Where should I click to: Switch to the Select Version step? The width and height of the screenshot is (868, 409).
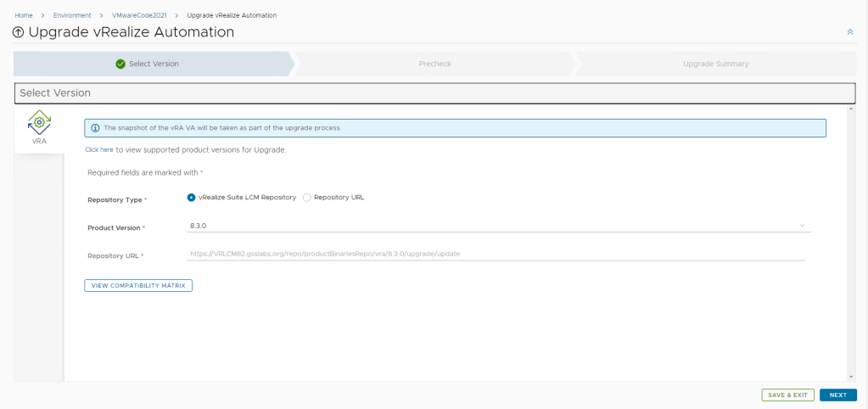point(154,64)
